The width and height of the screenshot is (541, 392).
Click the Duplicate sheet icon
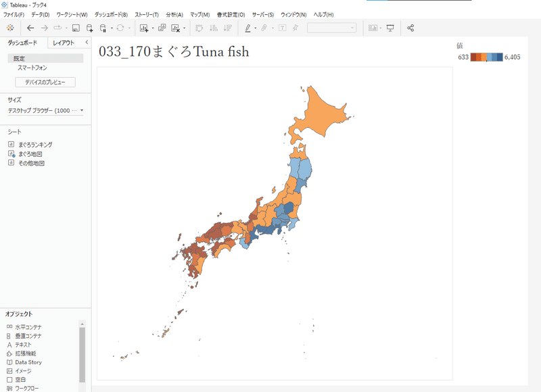coord(162,28)
